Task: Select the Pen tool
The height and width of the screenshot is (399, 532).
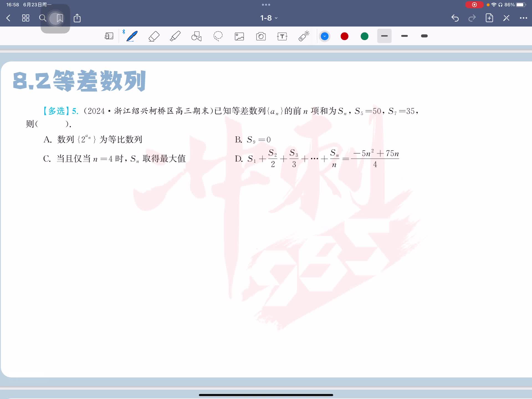Action: point(132,36)
